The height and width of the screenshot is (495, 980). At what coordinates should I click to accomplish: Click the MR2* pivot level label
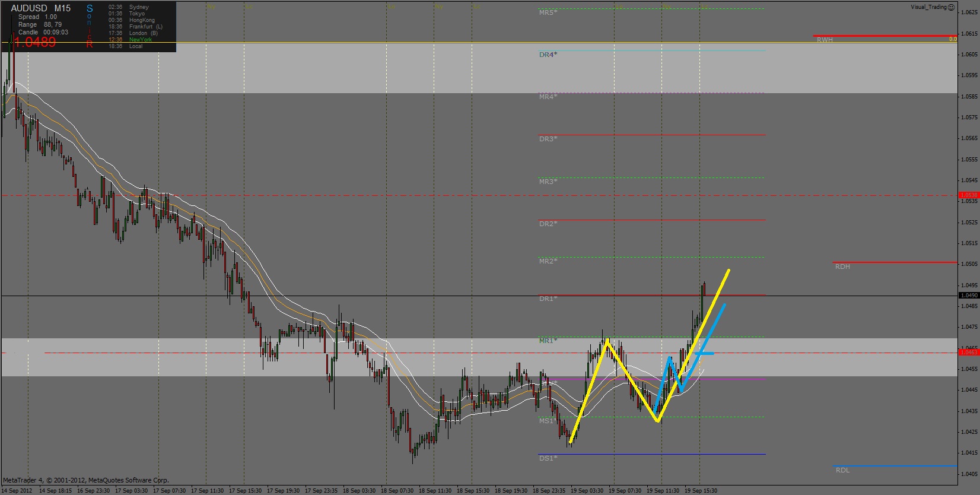548,261
